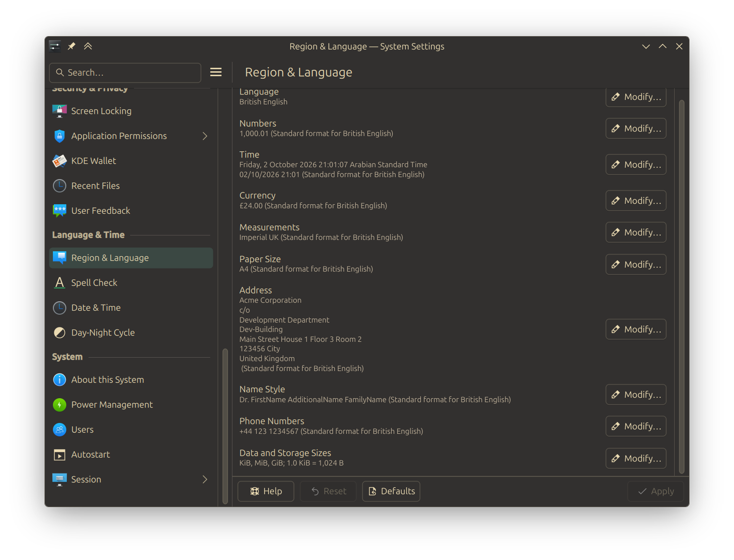Click the Apply button

pyautogui.click(x=656, y=491)
